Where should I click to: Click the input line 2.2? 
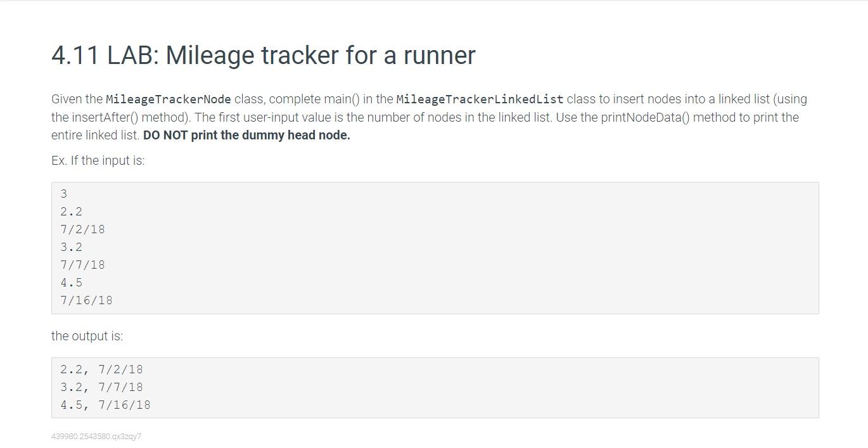[72, 212]
